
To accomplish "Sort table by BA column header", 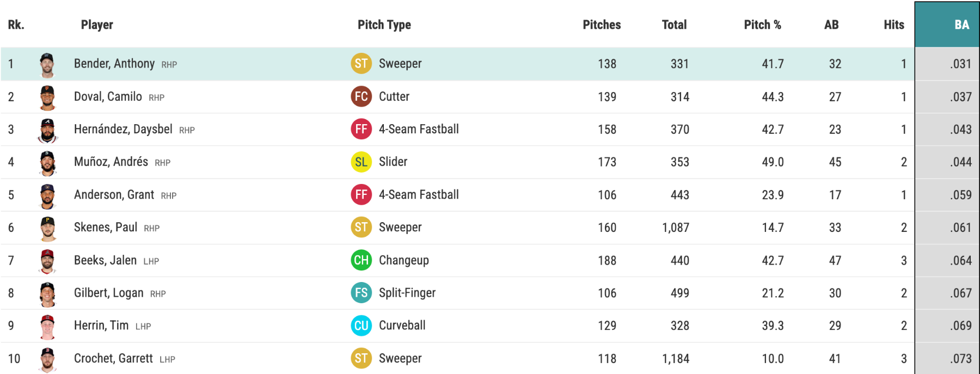I will point(961,24).
